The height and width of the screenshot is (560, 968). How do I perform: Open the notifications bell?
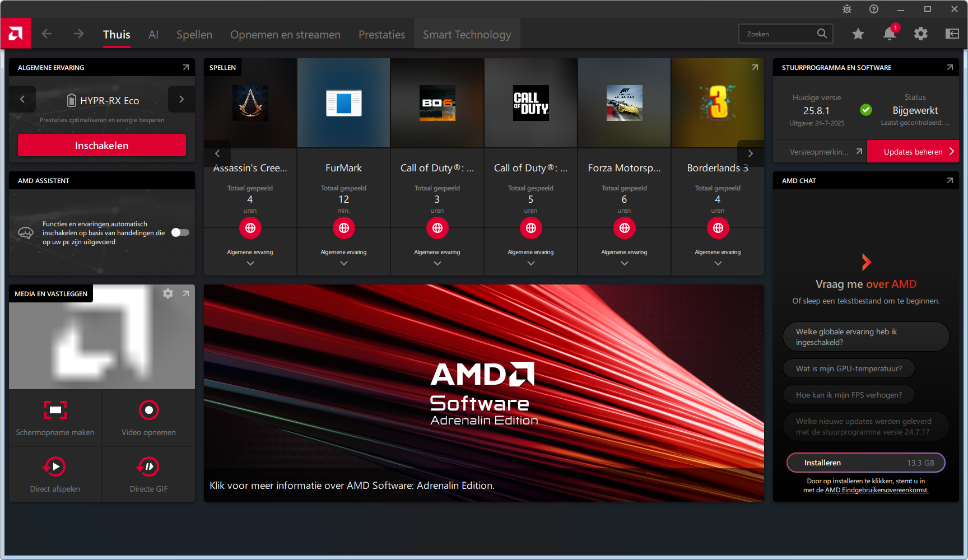coord(889,34)
